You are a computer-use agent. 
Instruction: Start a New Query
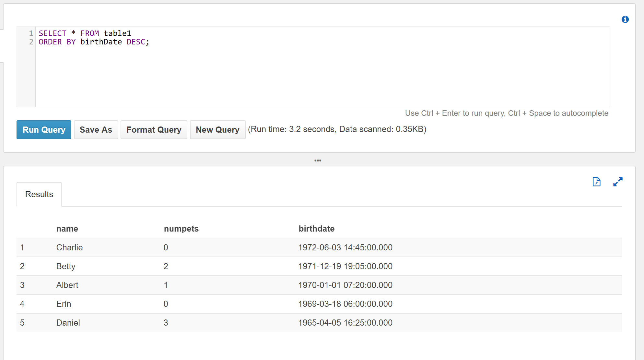(x=217, y=130)
